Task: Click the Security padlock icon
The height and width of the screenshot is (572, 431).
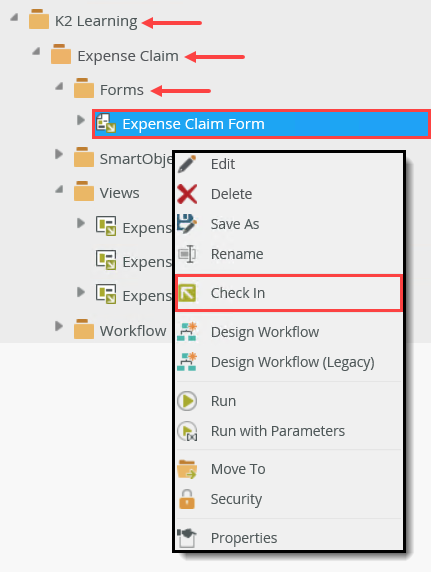Action: [187, 499]
